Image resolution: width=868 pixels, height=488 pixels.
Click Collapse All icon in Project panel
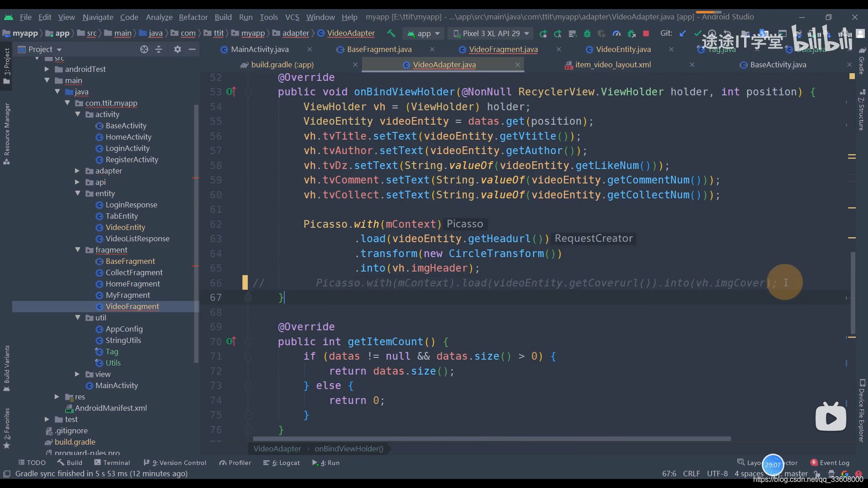[x=159, y=49]
